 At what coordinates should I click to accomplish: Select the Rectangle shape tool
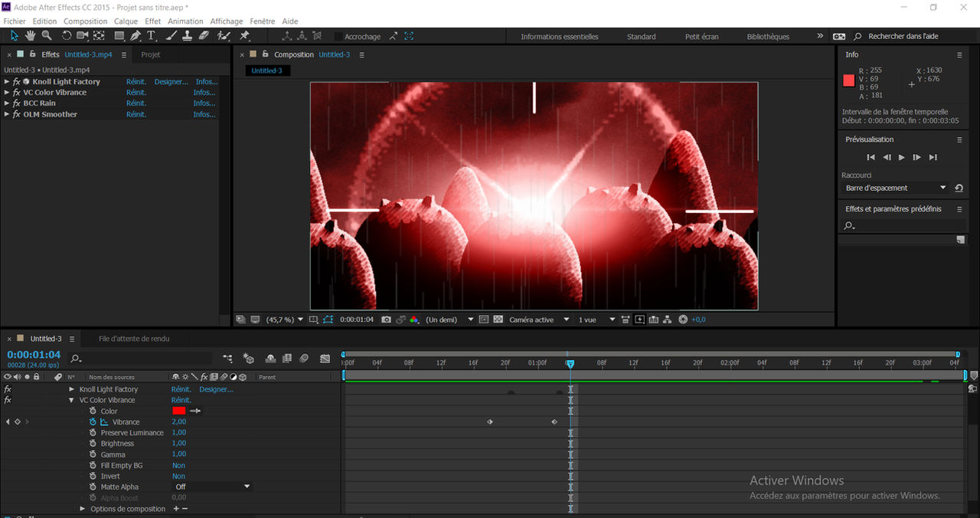point(119,36)
